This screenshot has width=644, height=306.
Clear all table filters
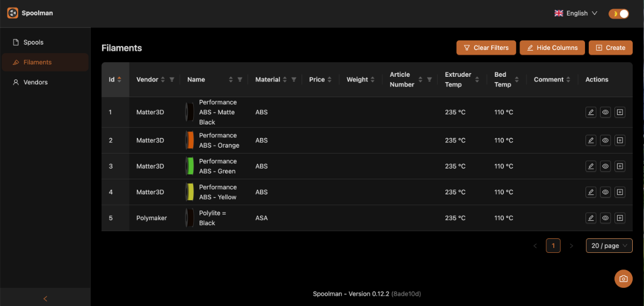click(486, 48)
